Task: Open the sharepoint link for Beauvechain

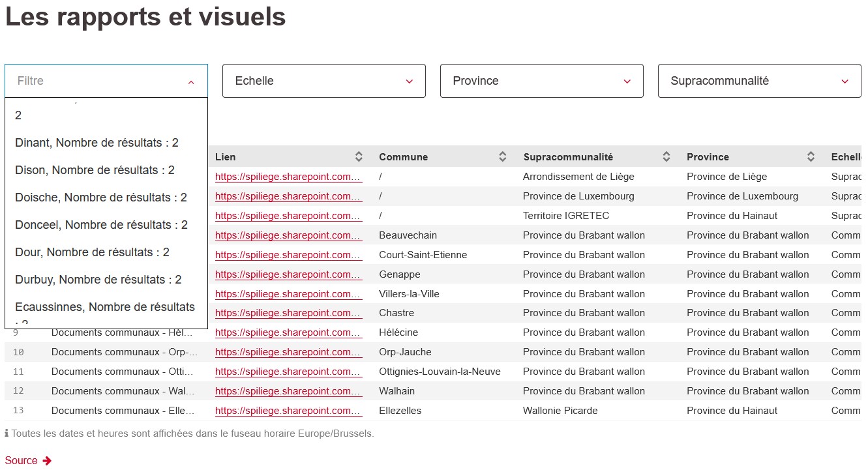Action: click(x=287, y=235)
